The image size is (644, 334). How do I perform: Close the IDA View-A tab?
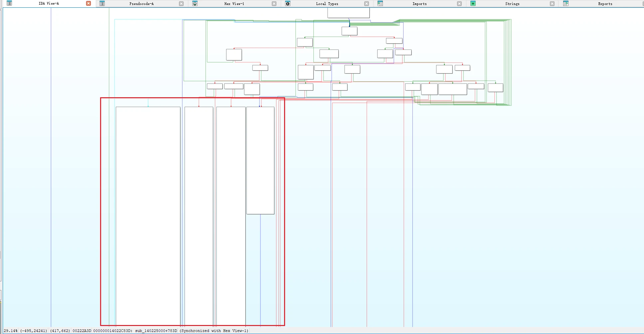pos(88,3)
